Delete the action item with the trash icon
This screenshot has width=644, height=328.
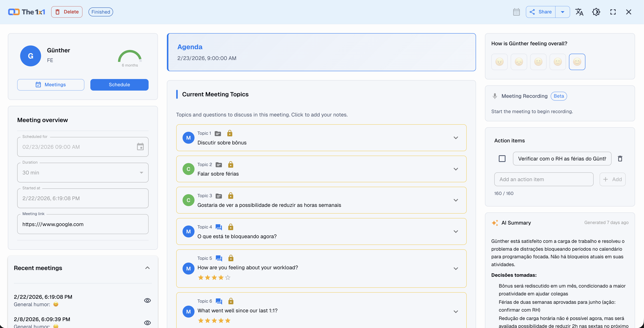coord(620,159)
